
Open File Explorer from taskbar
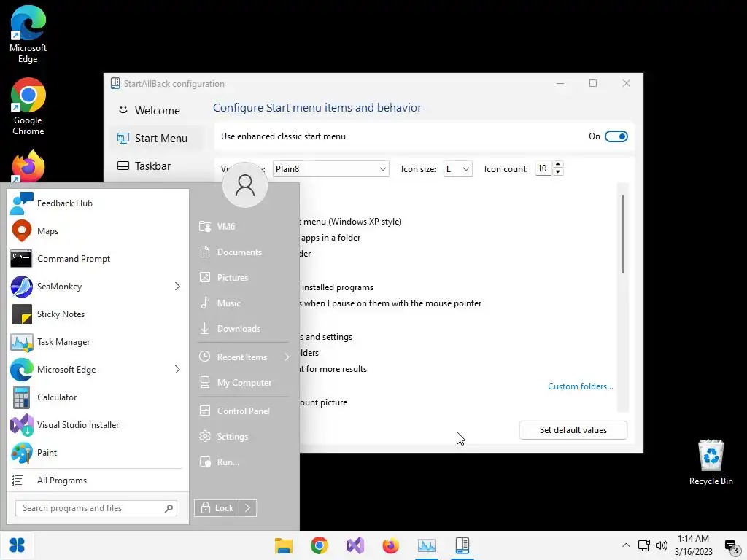(x=284, y=545)
